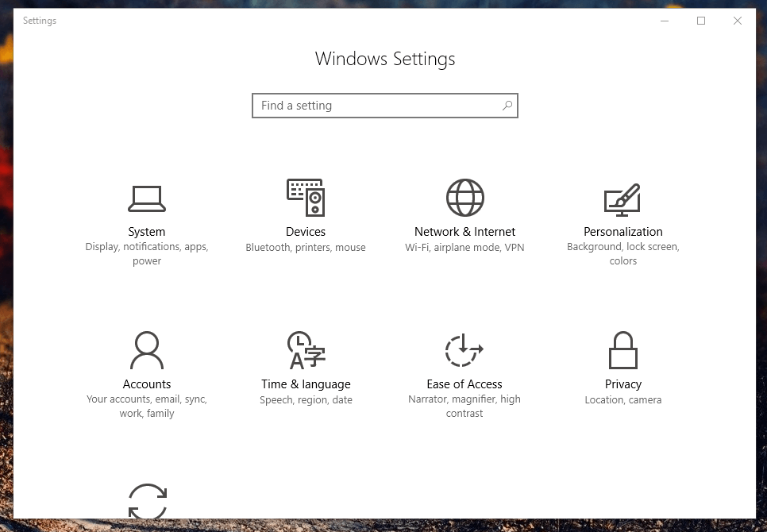Click the 'Network & Internet' text label
Screen dimensions: 767x532
coord(464,232)
